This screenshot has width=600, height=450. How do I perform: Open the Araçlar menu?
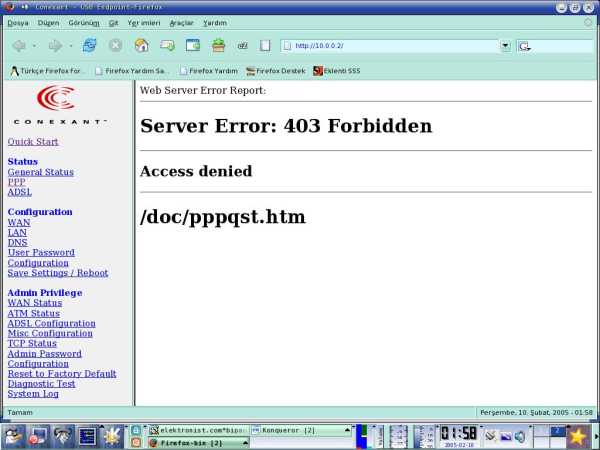[x=180, y=22]
